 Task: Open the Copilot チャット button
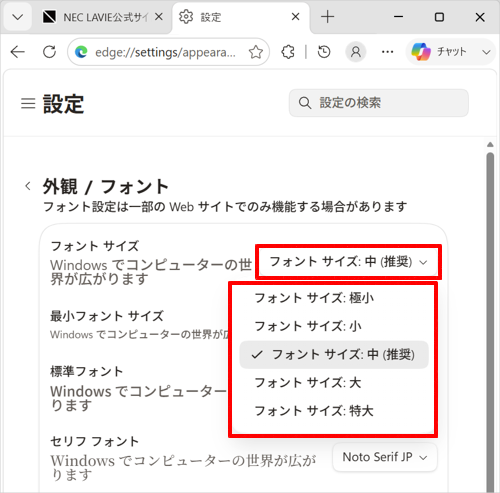(x=439, y=52)
